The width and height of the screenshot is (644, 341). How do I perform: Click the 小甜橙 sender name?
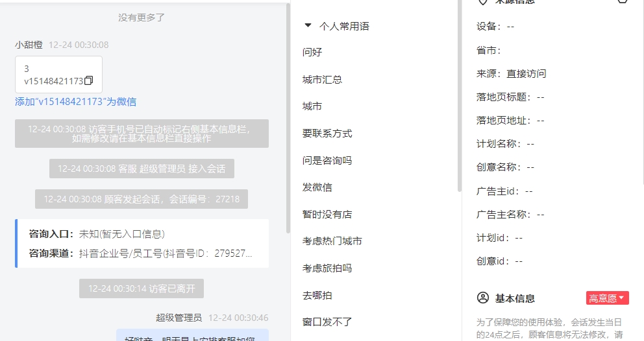[x=29, y=45]
